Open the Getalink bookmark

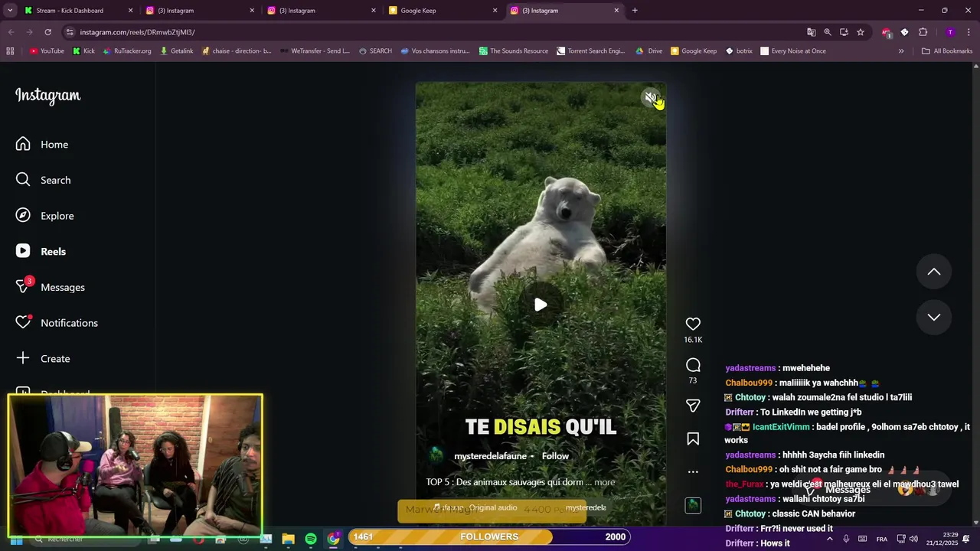point(176,51)
